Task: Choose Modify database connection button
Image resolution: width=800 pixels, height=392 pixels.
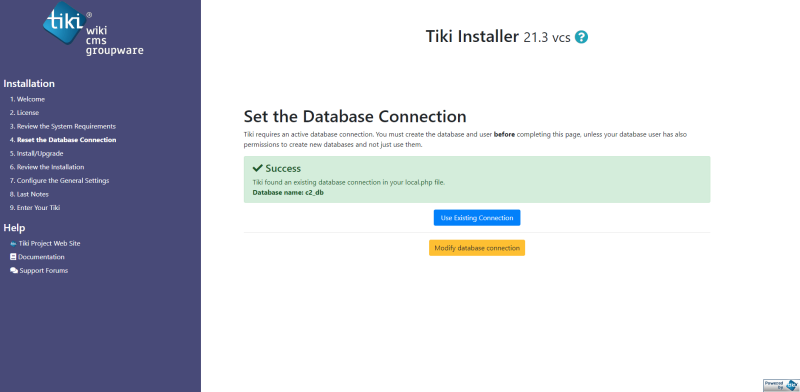Action: (x=477, y=248)
